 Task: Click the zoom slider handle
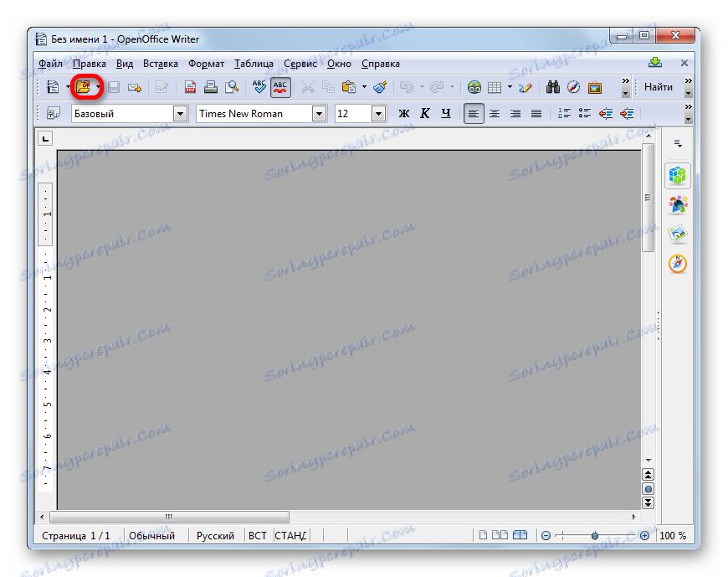(595, 536)
